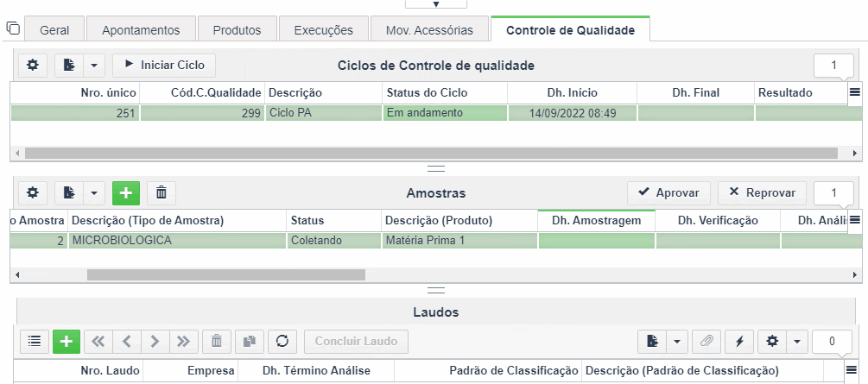
Task: Open column menu of Ciclos grid
Action: (855, 92)
